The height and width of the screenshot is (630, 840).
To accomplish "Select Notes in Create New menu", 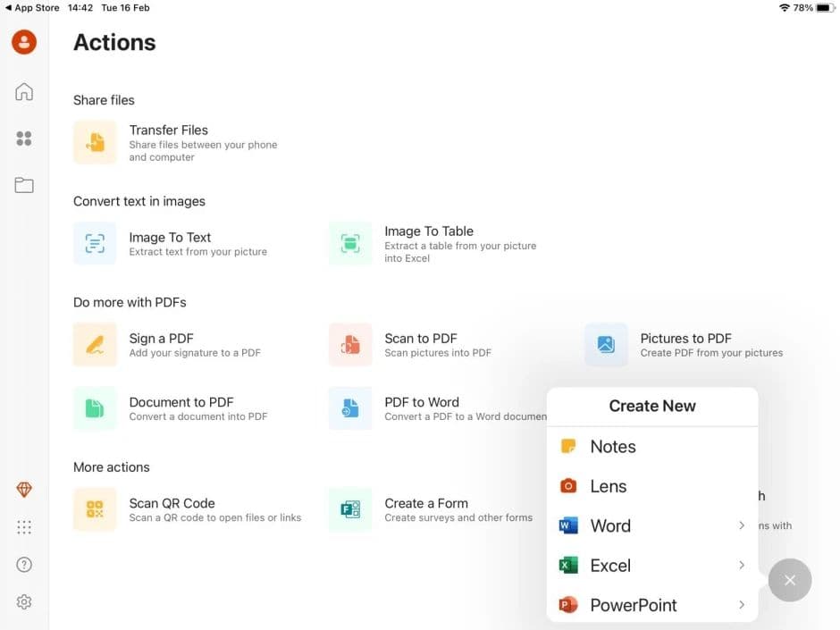I will 613,447.
